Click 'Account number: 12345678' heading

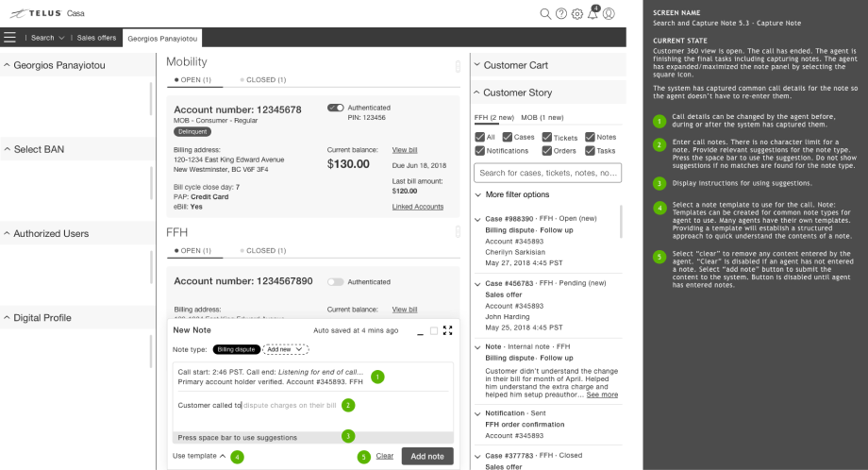238,109
